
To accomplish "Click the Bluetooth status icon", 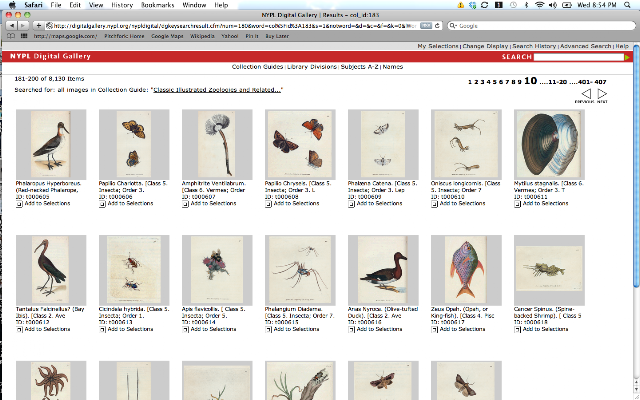I will (527, 5).
